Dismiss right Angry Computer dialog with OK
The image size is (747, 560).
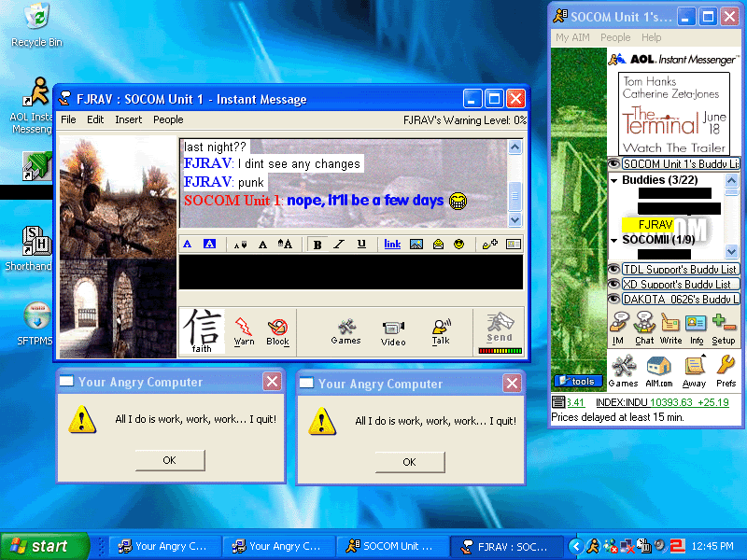[409, 462]
